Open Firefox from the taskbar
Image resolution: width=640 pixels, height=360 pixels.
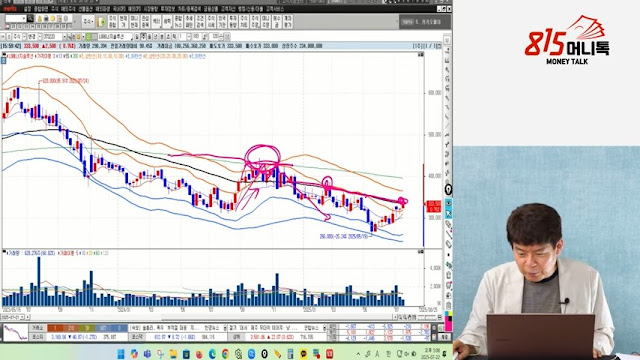pos(199,354)
